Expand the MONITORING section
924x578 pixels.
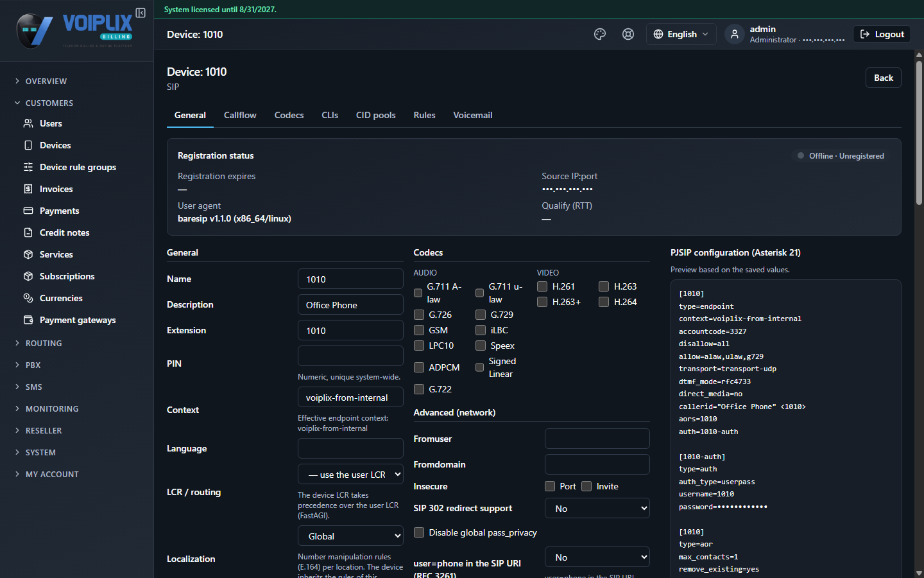pyautogui.click(x=52, y=408)
